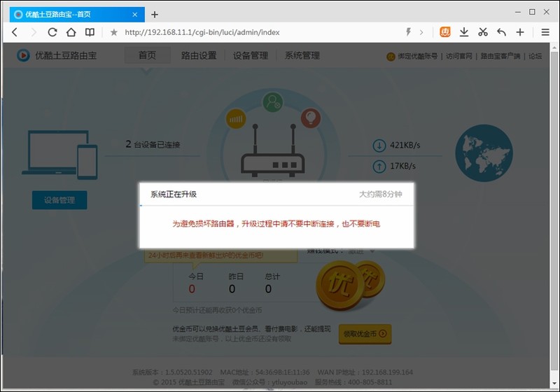Open the 路由宝客户端 link

[x=500, y=56]
